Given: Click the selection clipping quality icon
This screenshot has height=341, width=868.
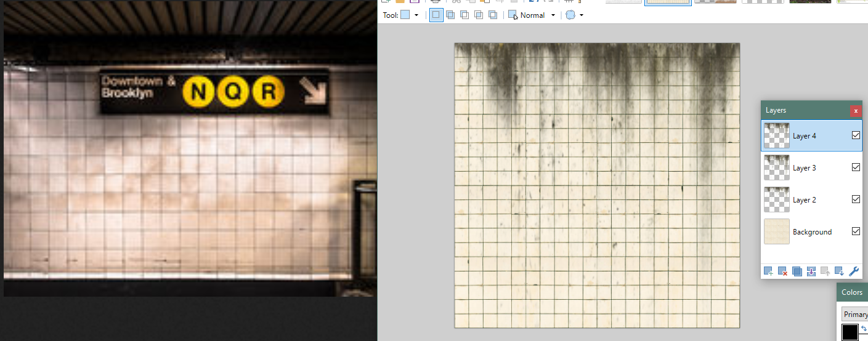Looking at the screenshot, I should [570, 15].
